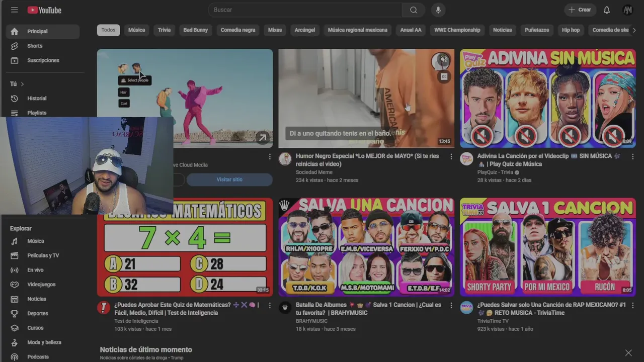
Task: Expand the Tú section
Action: click(x=17, y=84)
